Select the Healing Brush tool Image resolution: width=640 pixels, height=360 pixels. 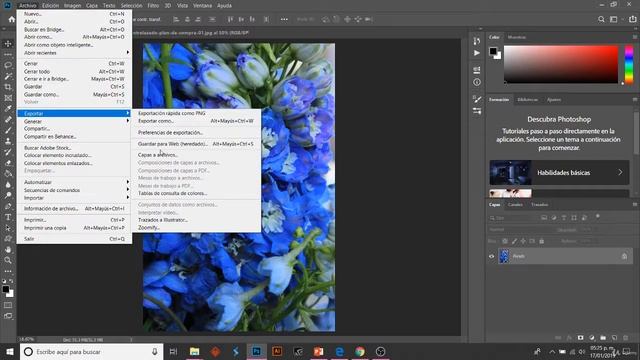[x=8, y=120]
